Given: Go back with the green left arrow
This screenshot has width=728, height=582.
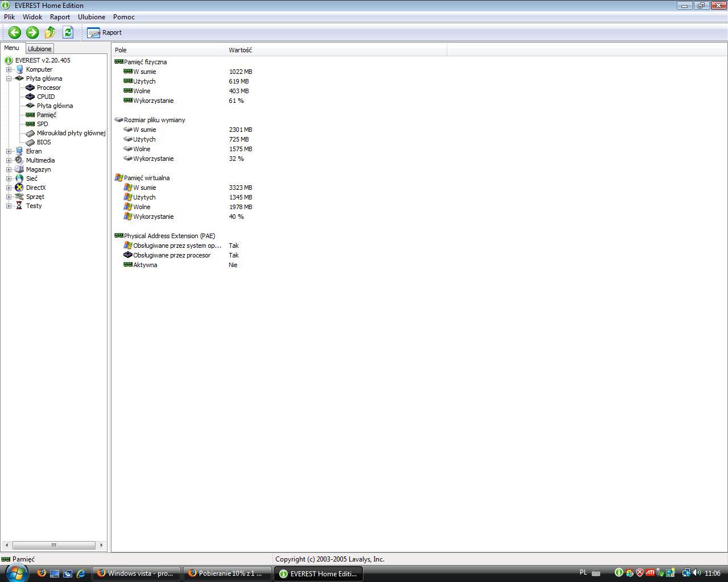Looking at the screenshot, I should coord(15,32).
